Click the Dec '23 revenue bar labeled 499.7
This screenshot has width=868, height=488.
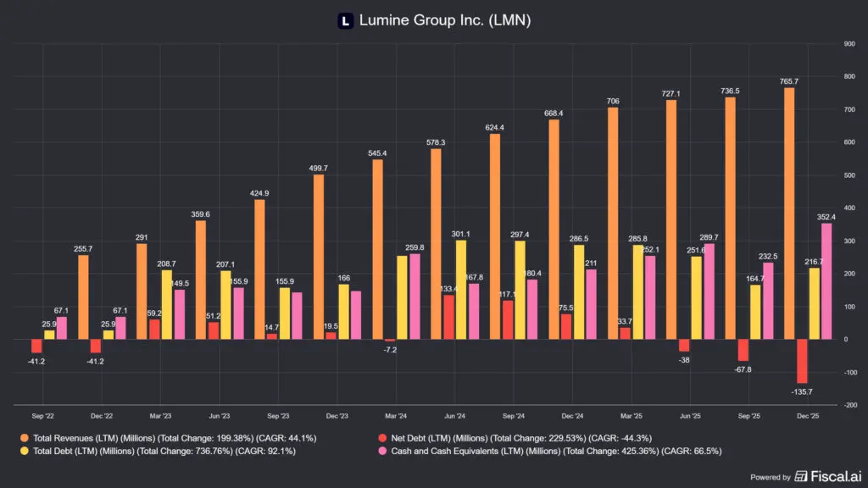[x=319, y=258]
